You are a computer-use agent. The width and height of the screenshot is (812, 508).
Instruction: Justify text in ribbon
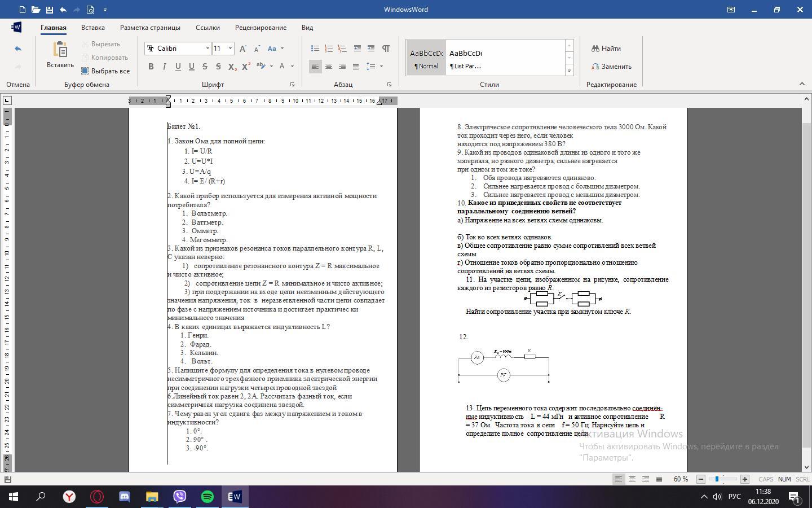point(356,67)
